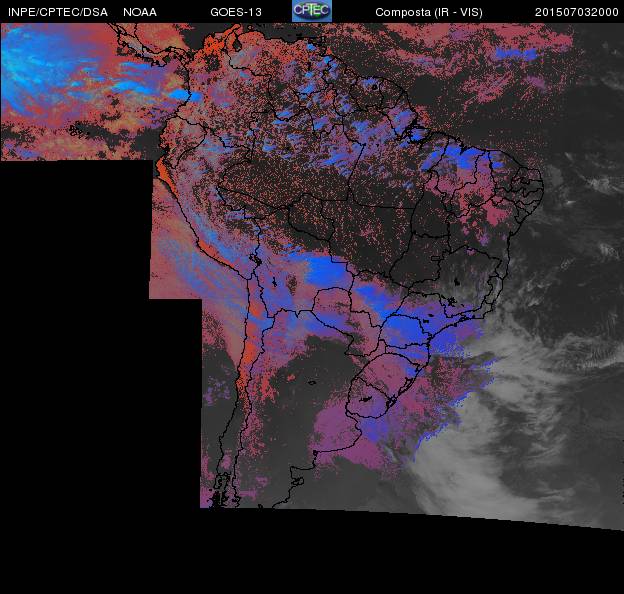Screen dimensions: 624x594
Task: Click the INPE/CPTEC/DSA header text
Action: point(58,12)
